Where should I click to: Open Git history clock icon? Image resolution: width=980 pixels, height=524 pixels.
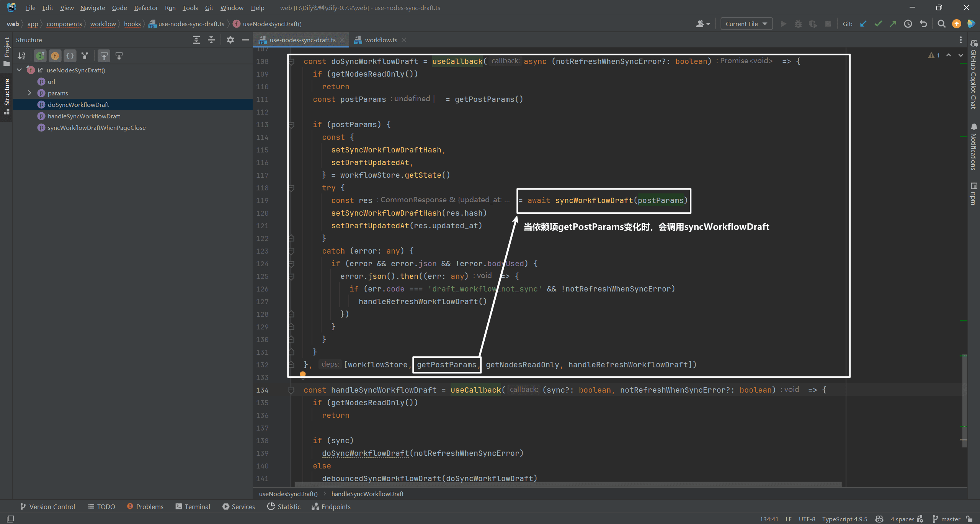(908, 24)
